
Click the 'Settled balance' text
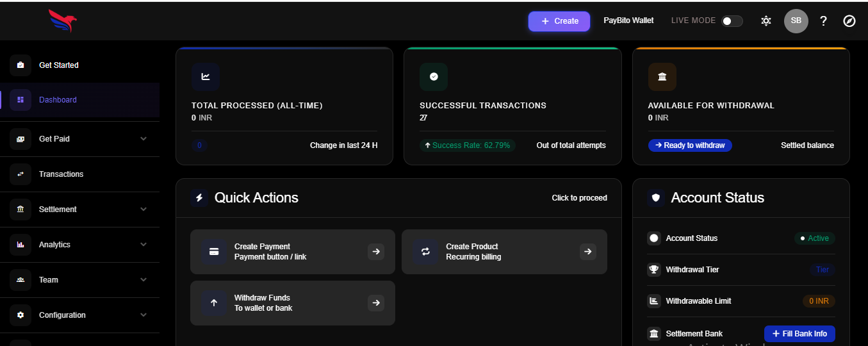coord(807,145)
